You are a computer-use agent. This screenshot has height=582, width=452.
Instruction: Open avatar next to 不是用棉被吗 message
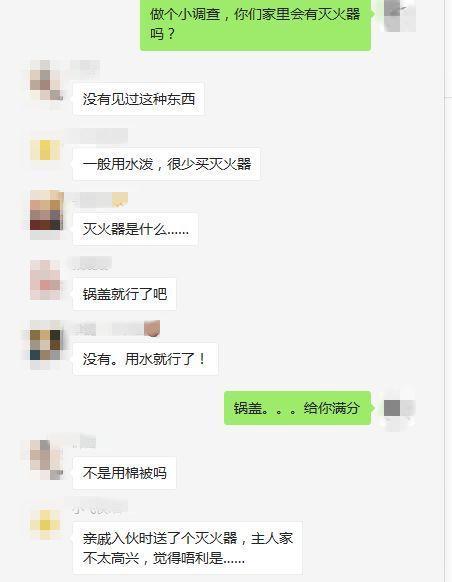pyautogui.click(x=46, y=460)
